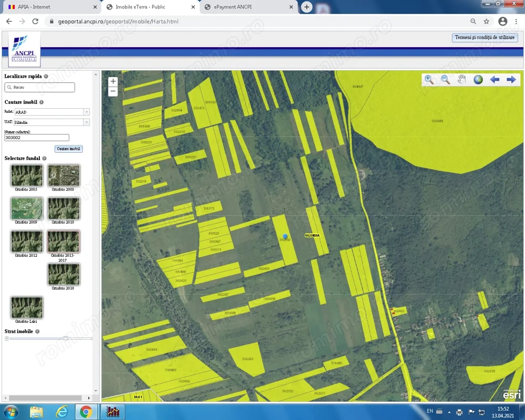Click the map minus zoom button
Screen dimensions: 525x420
pyautogui.click(x=113, y=91)
